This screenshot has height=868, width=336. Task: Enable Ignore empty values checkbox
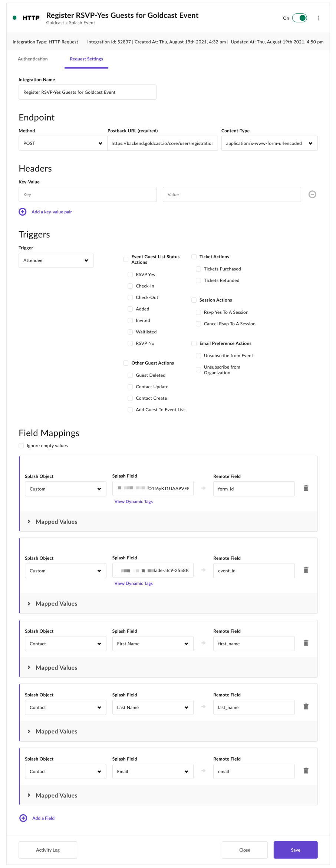pyautogui.click(x=21, y=446)
